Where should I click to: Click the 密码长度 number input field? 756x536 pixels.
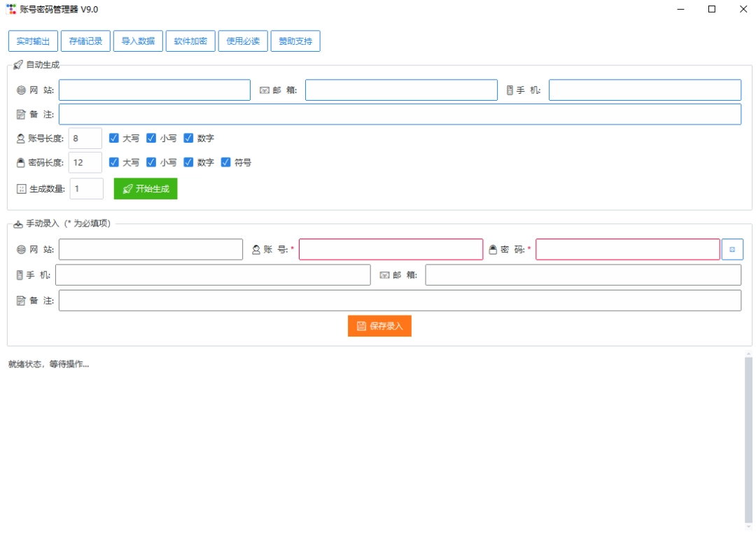(x=85, y=162)
